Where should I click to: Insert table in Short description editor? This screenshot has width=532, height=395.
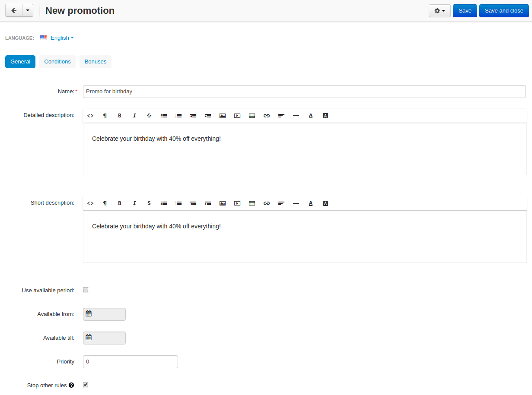click(x=252, y=203)
